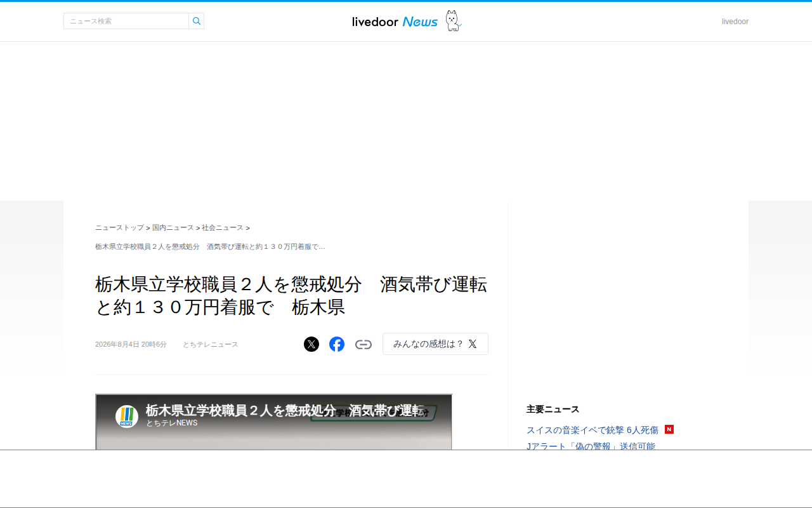Copy article link chain icon
This screenshot has width=812, height=508.
coord(363,344)
